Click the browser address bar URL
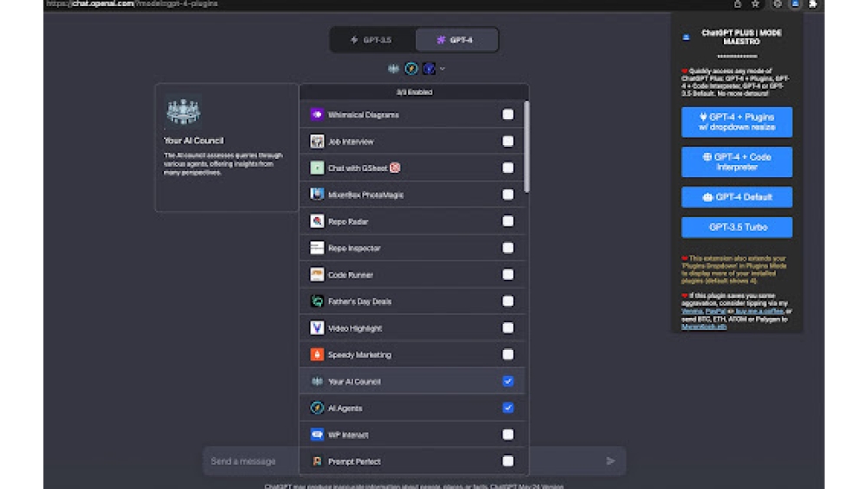The image size is (868, 489). point(132,3)
